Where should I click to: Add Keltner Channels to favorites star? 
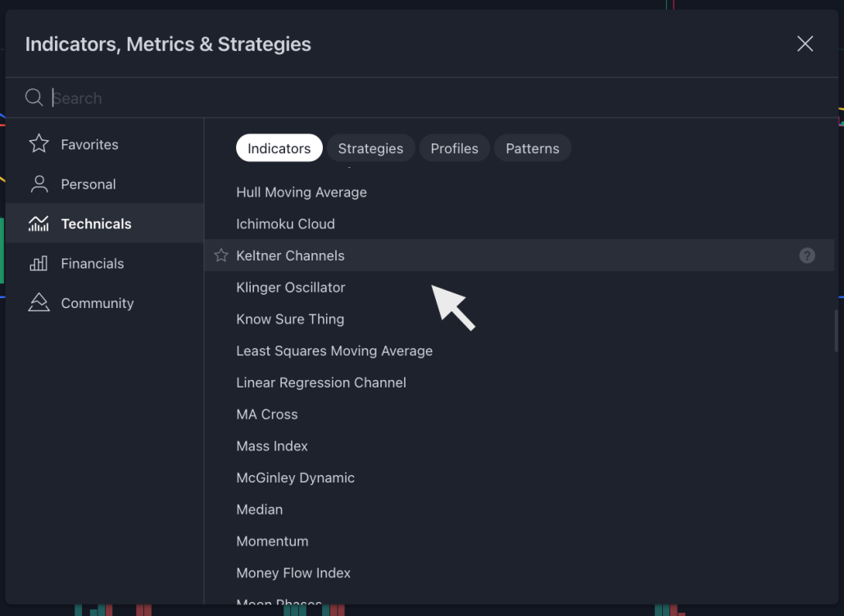(x=221, y=255)
